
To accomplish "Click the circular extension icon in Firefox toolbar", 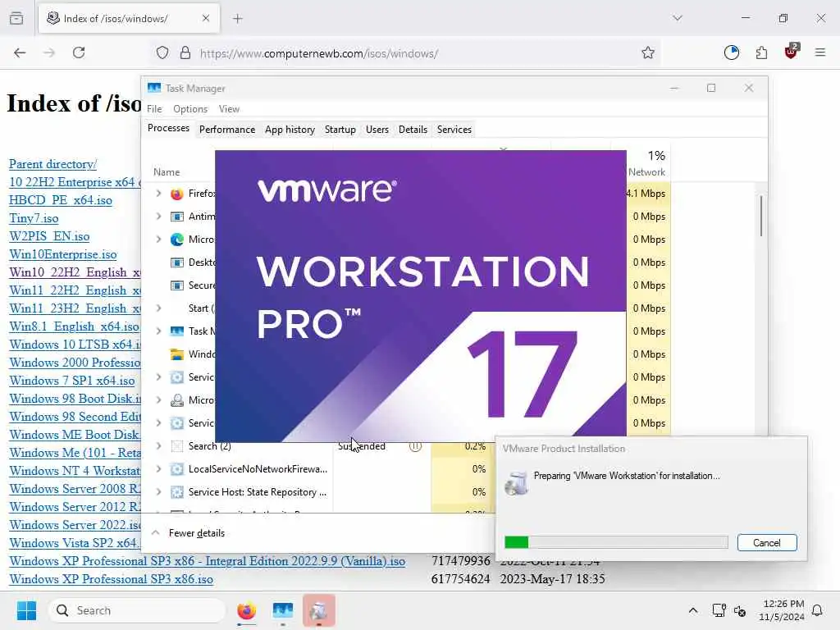I will [x=731, y=52].
